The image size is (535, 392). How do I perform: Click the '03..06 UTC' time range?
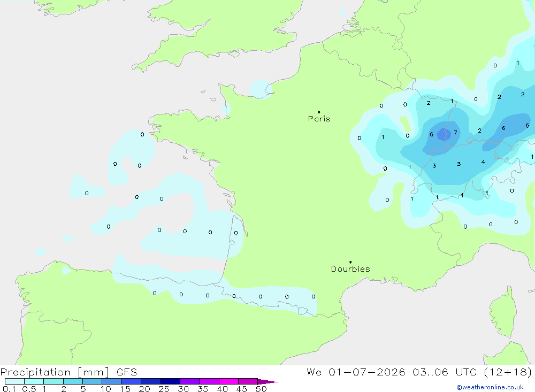coord(444,372)
